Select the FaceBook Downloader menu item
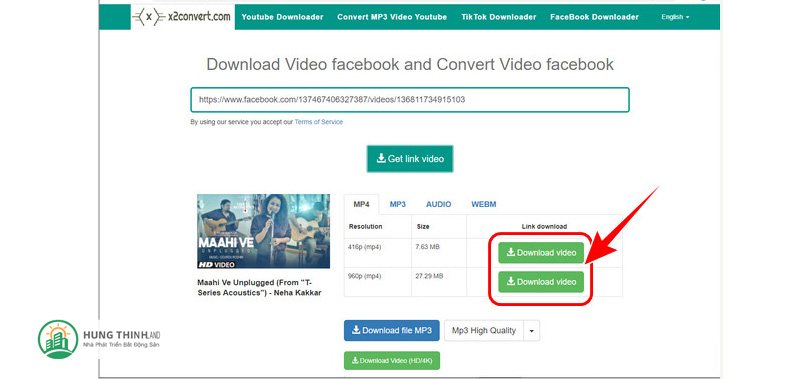The image size is (800, 379). click(x=594, y=17)
